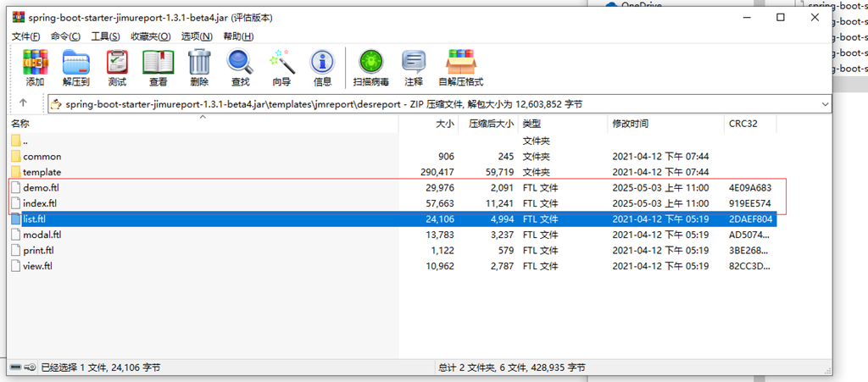
Task: Select the common folder name
Action: pyautogui.click(x=42, y=157)
